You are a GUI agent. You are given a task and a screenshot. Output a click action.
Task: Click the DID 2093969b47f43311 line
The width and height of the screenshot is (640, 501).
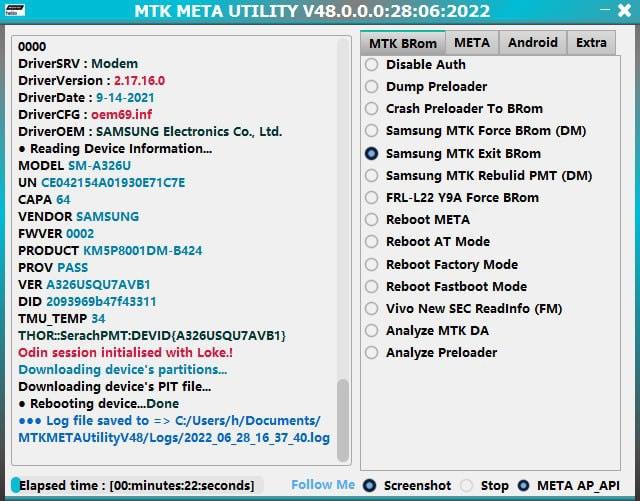pos(87,302)
